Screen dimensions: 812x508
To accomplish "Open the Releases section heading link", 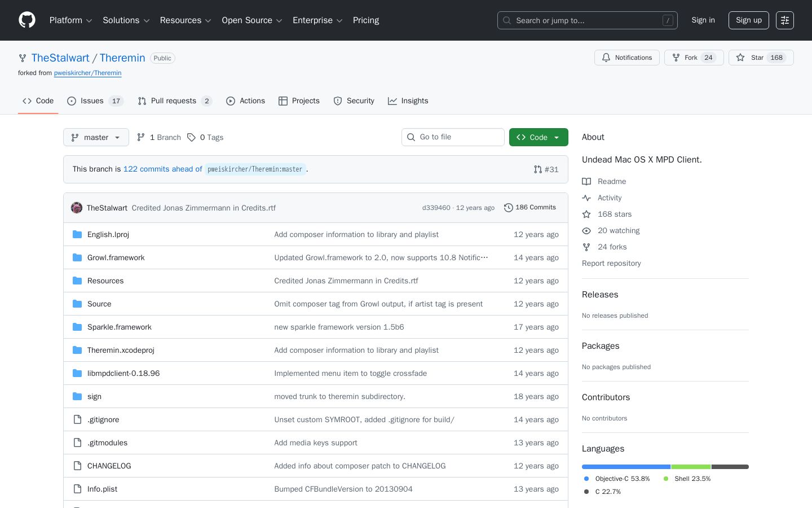I will coord(600,295).
